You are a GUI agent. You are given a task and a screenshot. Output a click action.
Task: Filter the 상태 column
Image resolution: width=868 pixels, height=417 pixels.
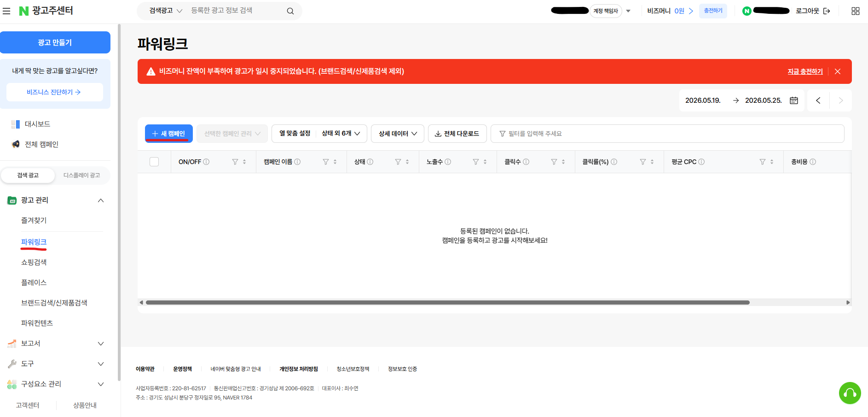(x=398, y=162)
